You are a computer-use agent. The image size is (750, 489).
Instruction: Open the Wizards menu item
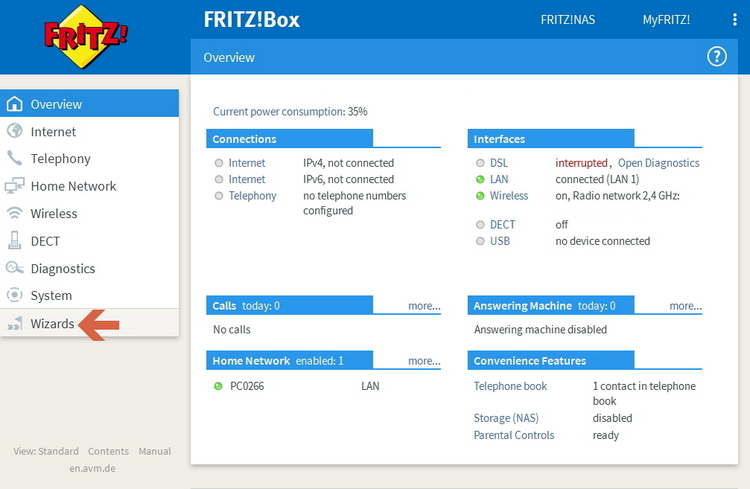pos(52,323)
